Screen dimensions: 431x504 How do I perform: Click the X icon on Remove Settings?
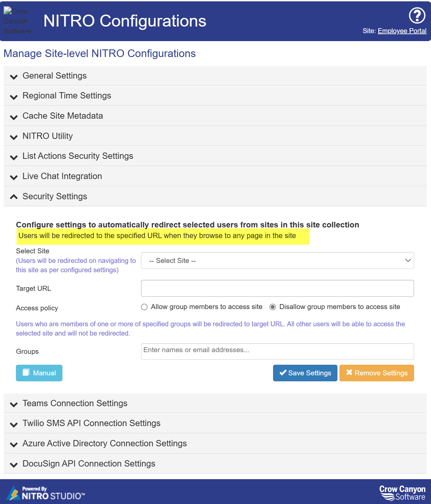click(x=349, y=372)
